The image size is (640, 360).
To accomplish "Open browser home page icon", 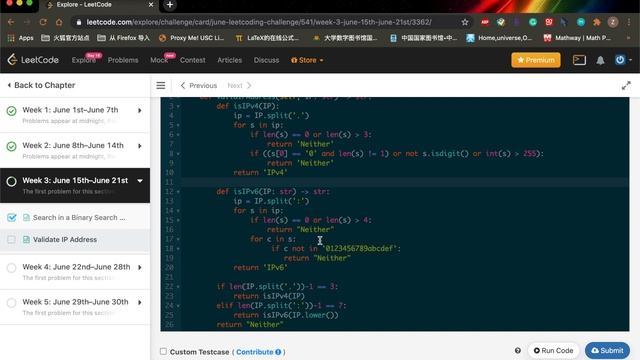I will [59, 22].
